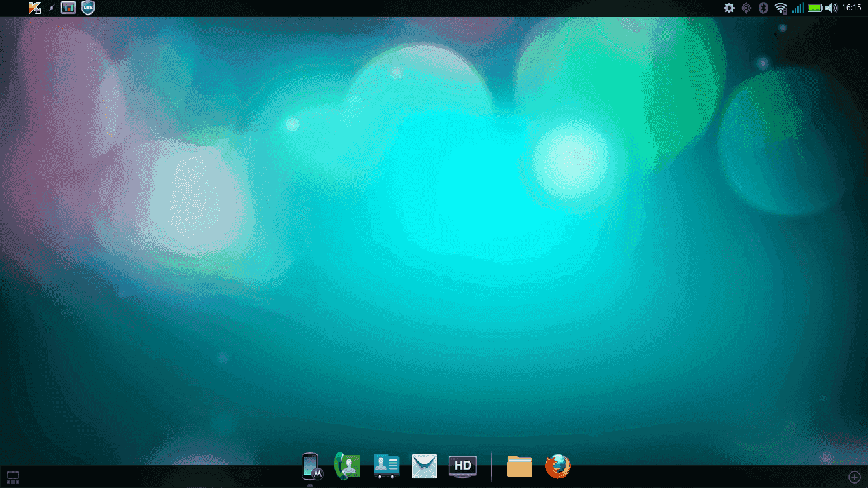This screenshot has height=488, width=868.
Task: Open the envelope messaging app
Action: 424,466
